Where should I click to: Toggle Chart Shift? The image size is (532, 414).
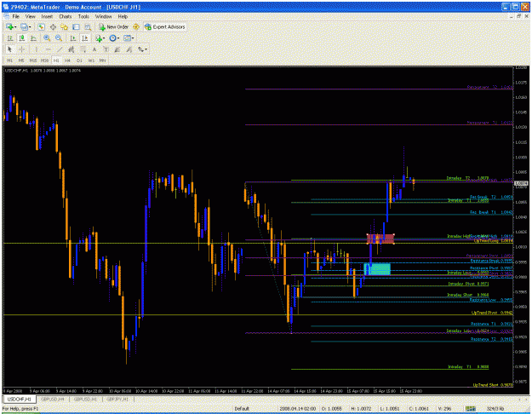[84, 38]
